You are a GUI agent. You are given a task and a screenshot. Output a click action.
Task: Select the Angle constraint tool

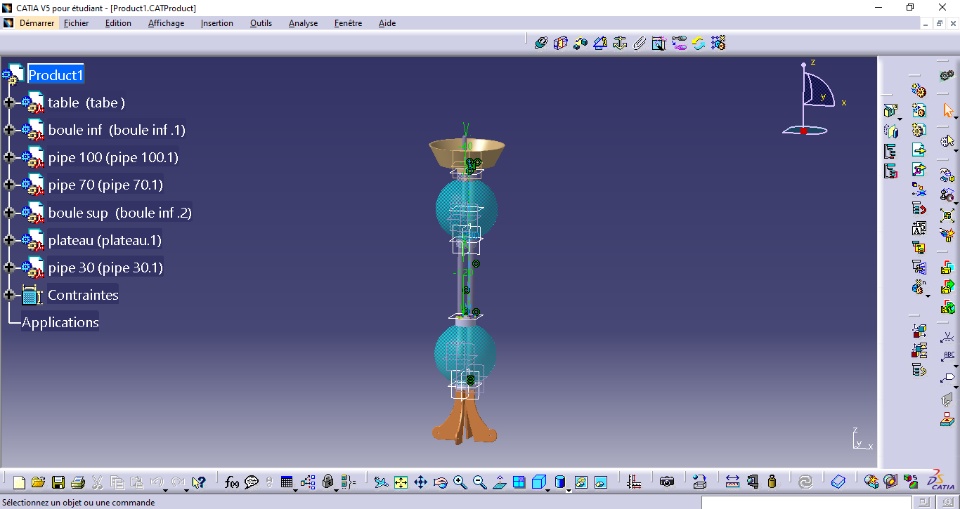(x=600, y=43)
